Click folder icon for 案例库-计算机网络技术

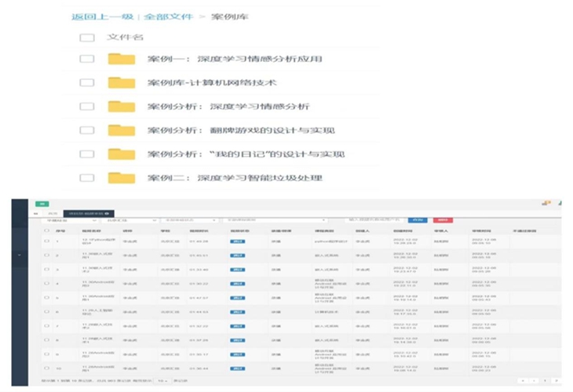122,82
